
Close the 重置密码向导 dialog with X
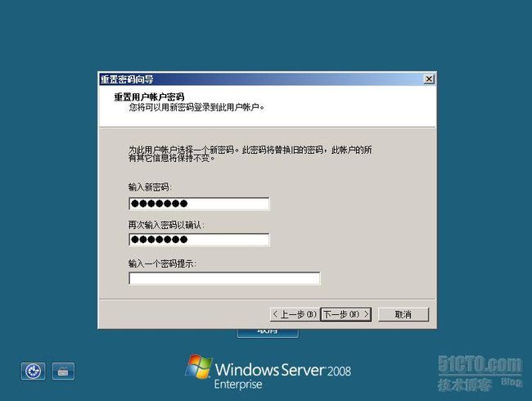(x=429, y=79)
